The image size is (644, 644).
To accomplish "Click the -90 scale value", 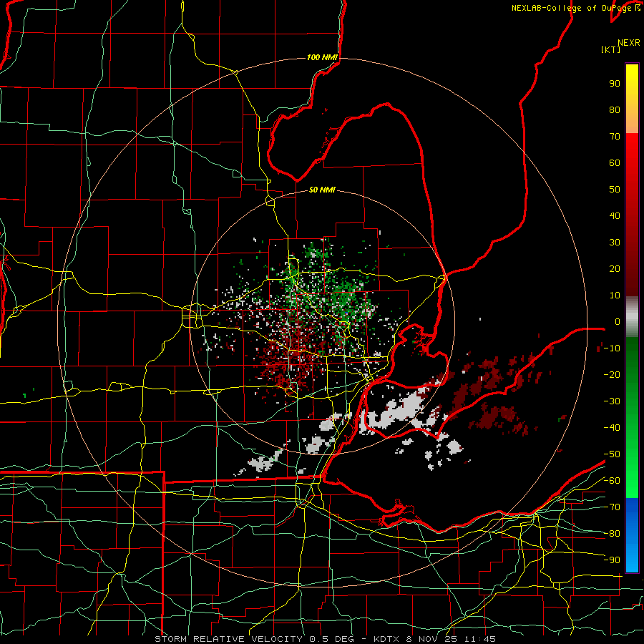I will click(x=612, y=560).
